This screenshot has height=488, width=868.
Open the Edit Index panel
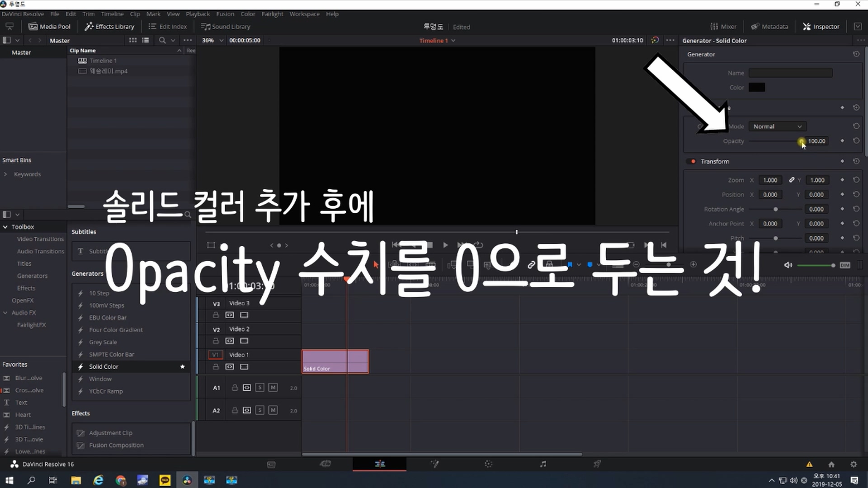click(x=167, y=27)
